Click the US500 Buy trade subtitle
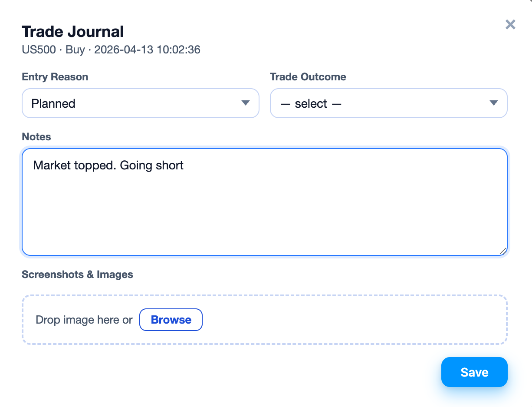532x407 pixels. [x=111, y=50]
